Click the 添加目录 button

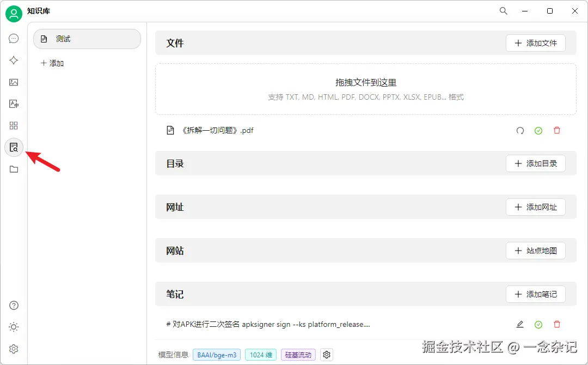(536, 163)
